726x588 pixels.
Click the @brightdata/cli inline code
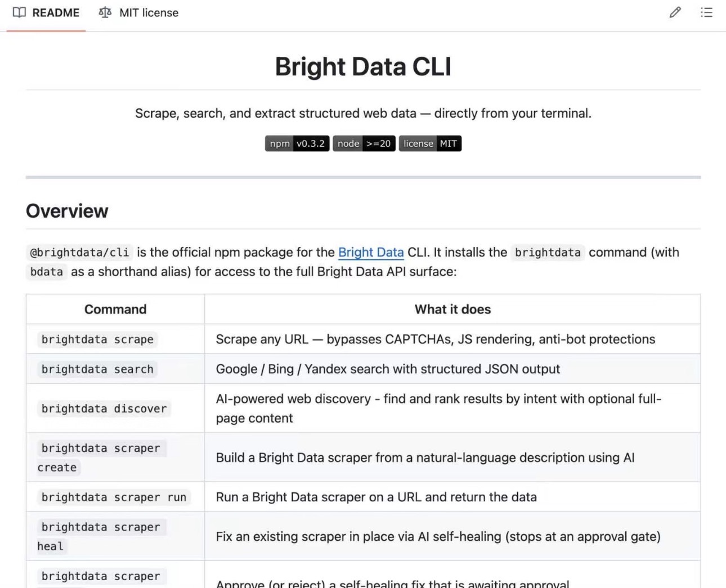click(79, 253)
